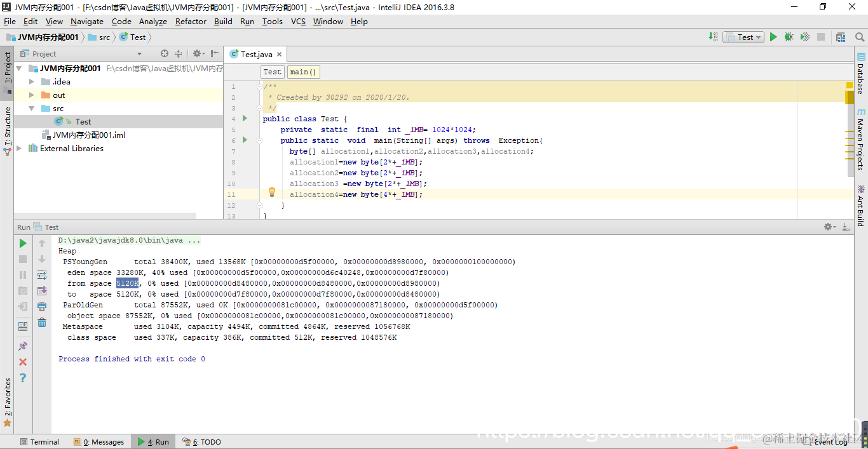
Task: Click down stack trace arrow in console
Action: tap(42, 259)
